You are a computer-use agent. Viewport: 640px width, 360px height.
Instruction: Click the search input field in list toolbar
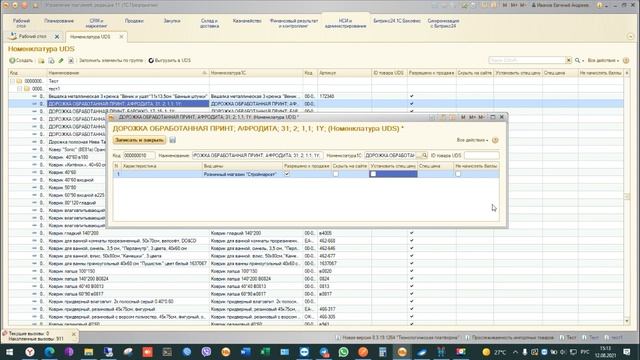point(527,60)
